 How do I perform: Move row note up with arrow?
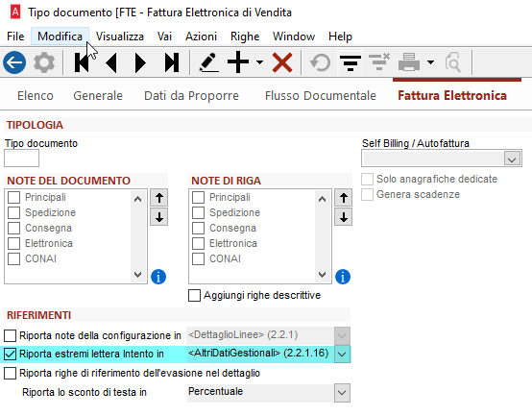(x=344, y=198)
